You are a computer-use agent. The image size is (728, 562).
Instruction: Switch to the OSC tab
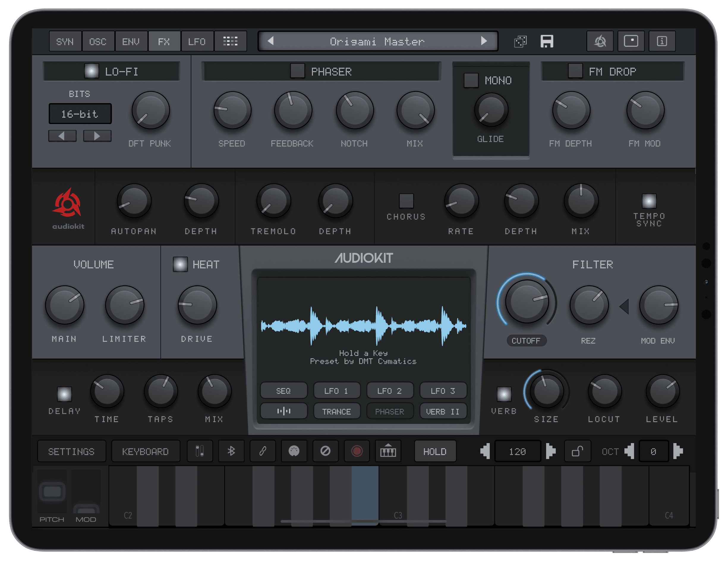[98, 41]
